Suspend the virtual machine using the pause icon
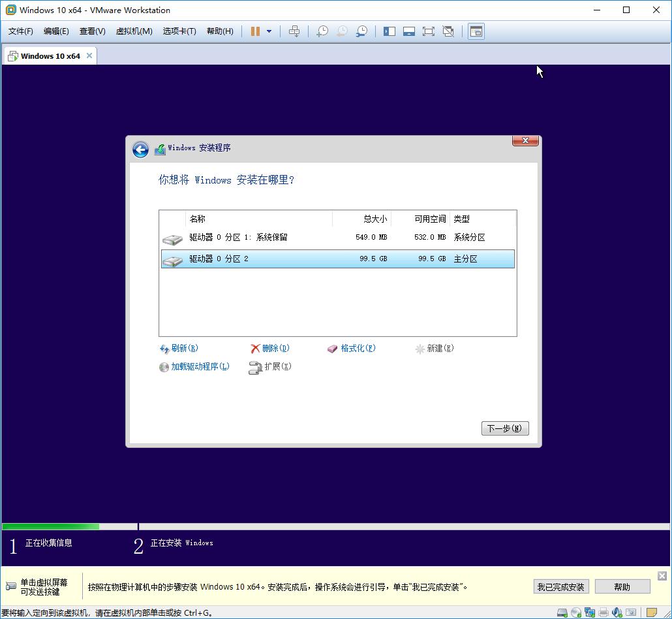 point(256,31)
